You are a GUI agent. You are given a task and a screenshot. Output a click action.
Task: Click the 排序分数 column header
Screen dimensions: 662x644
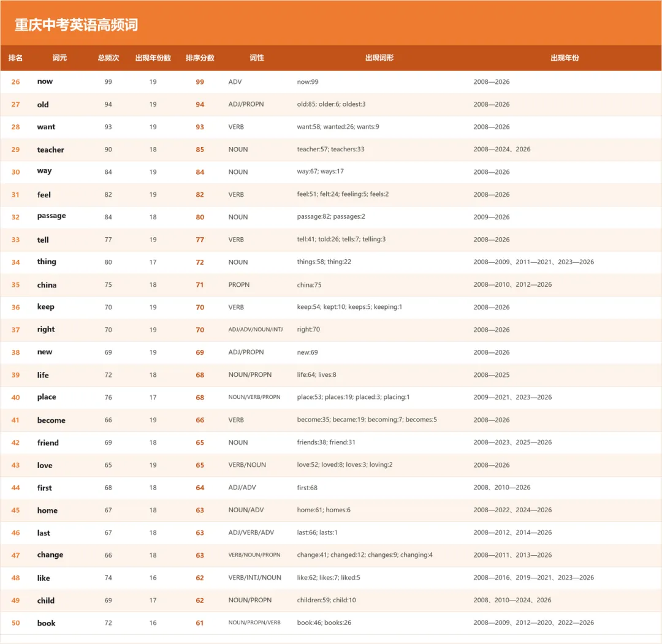click(200, 58)
